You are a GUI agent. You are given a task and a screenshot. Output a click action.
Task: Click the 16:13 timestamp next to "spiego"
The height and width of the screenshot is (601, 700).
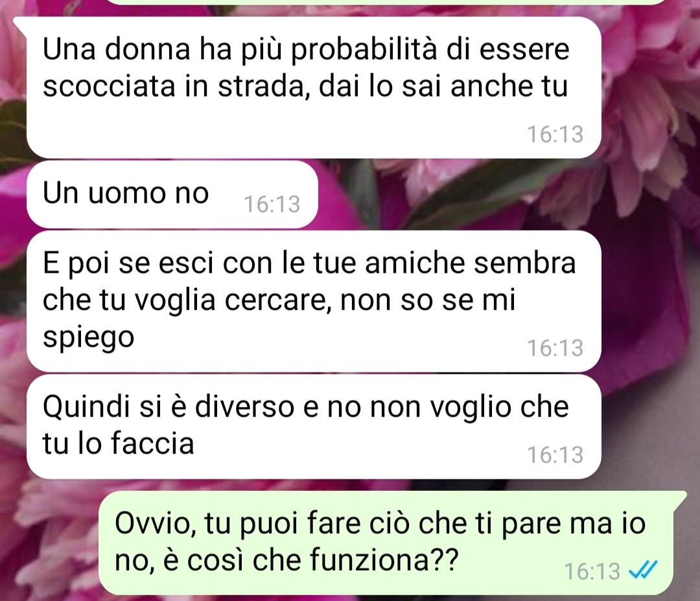[x=555, y=348]
